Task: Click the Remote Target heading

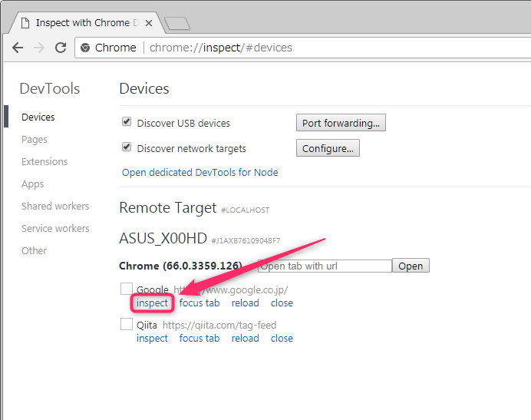Action: point(167,207)
